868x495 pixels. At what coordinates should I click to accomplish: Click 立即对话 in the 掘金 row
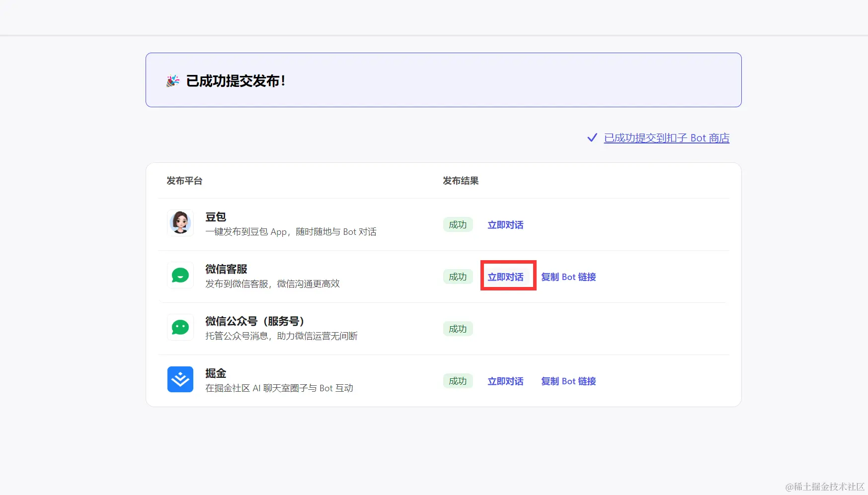tap(505, 381)
